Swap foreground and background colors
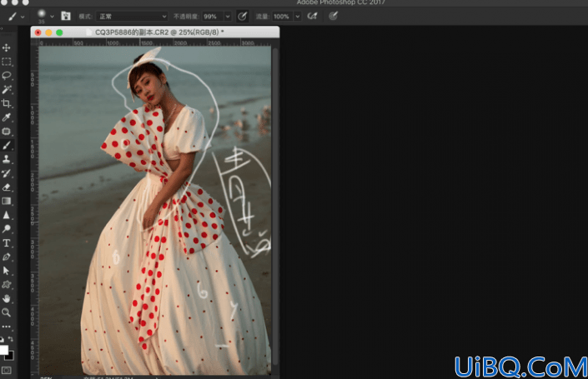 pyautogui.click(x=11, y=339)
